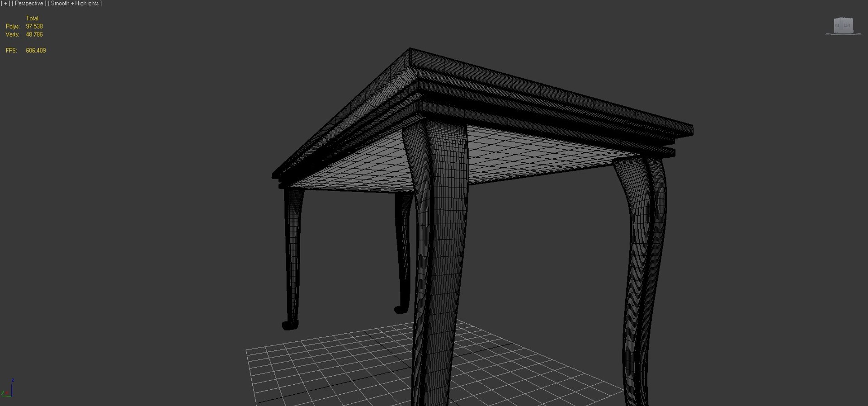Click the Verts count value 48 786
The height and width of the screenshot is (406, 868).
tap(34, 34)
